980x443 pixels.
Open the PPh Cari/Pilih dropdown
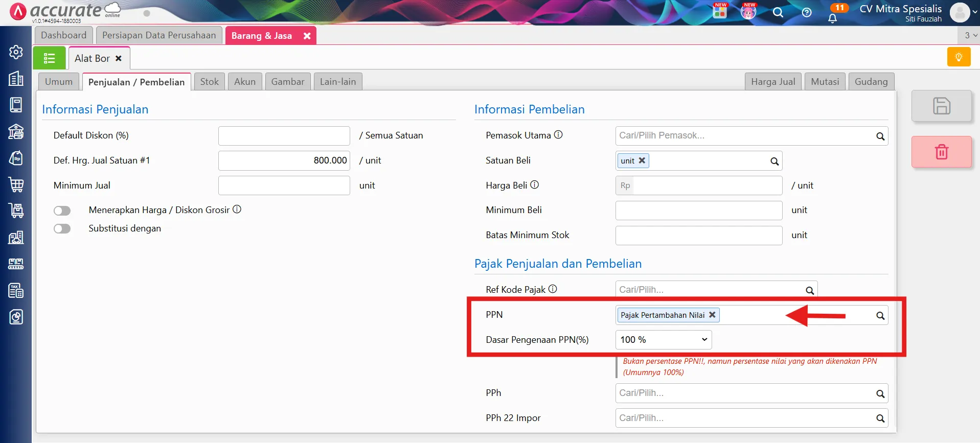click(x=751, y=393)
